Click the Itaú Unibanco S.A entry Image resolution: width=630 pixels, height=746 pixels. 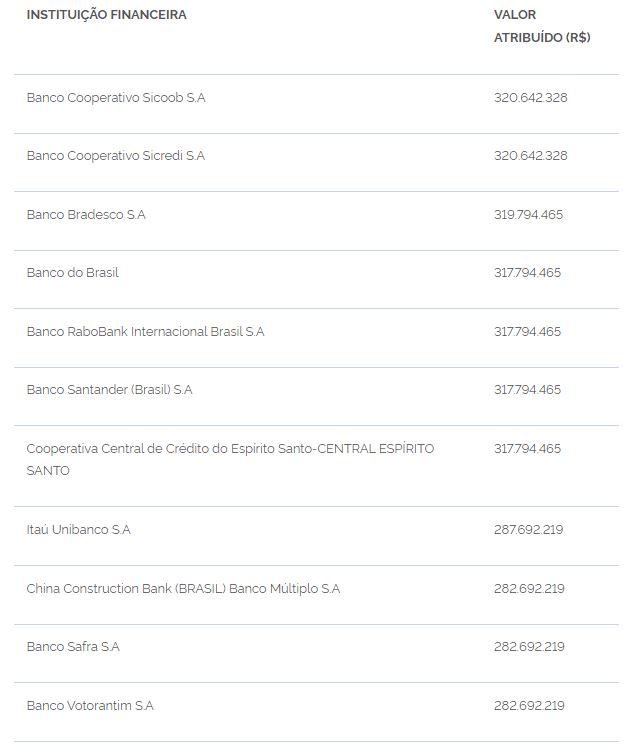coord(79,530)
